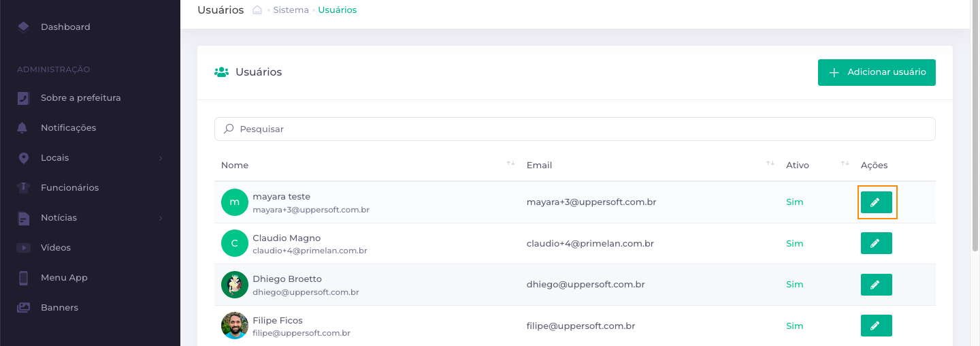Click Filipe Ficos profile photo
This screenshot has width=980, height=346.
click(x=235, y=326)
